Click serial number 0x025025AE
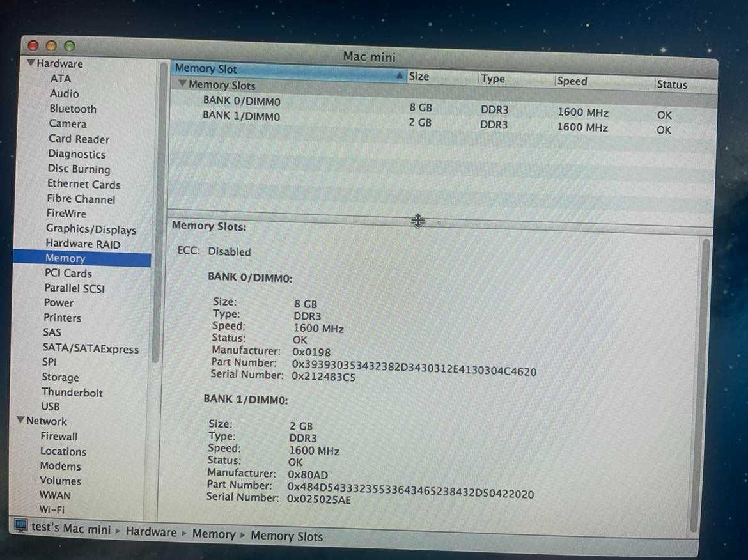Screen dimensions: 748x560 click(x=318, y=499)
